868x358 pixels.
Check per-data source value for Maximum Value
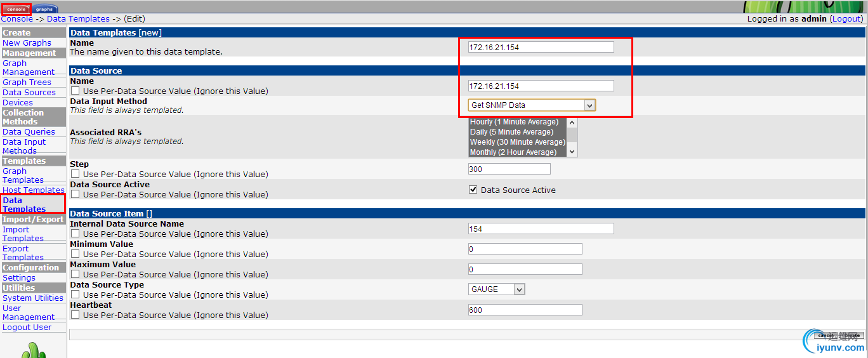(76, 274)
